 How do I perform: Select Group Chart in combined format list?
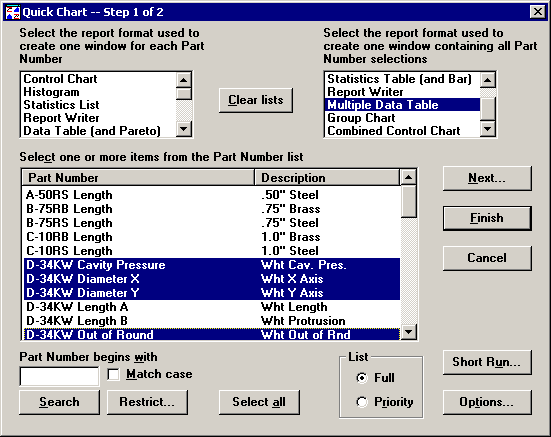tap(361, 118)
